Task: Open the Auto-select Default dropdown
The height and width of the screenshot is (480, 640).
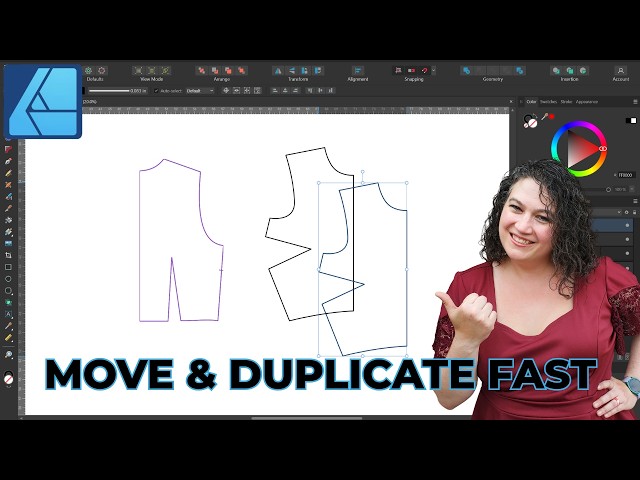Action: click(200, 91)
